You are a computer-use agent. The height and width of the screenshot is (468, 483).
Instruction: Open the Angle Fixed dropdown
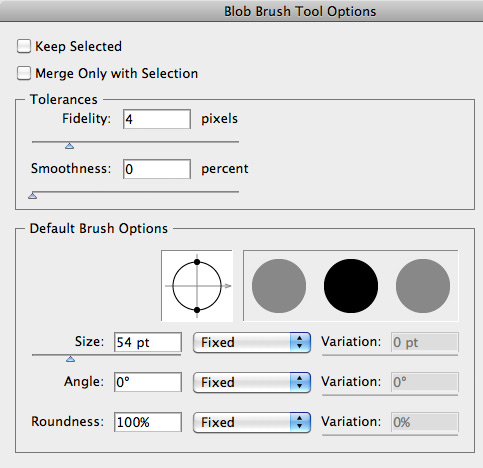point(252,382)
